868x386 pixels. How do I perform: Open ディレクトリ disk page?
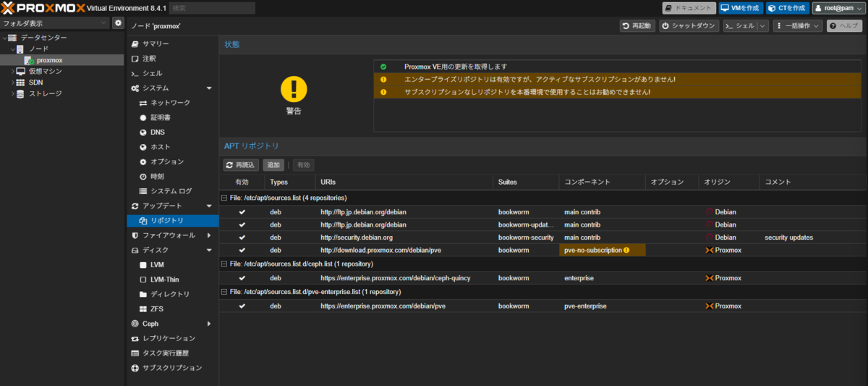170,294
